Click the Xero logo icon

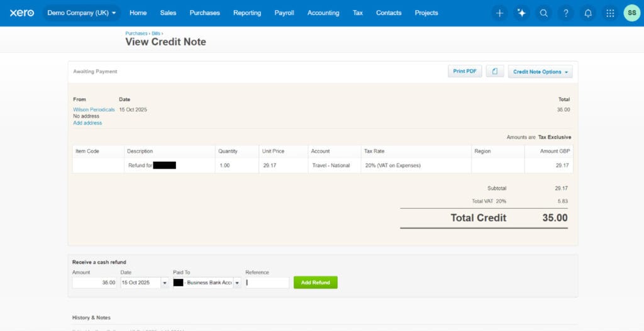[22, 13]
